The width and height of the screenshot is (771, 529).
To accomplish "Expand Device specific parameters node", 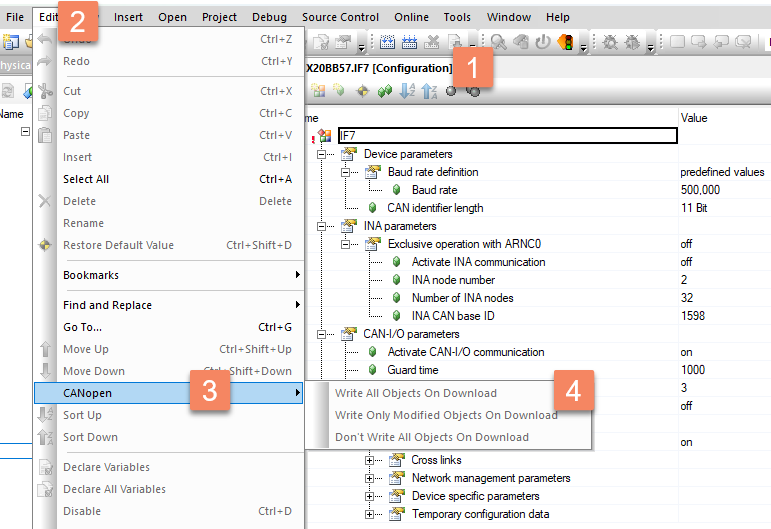I will 369,496.
